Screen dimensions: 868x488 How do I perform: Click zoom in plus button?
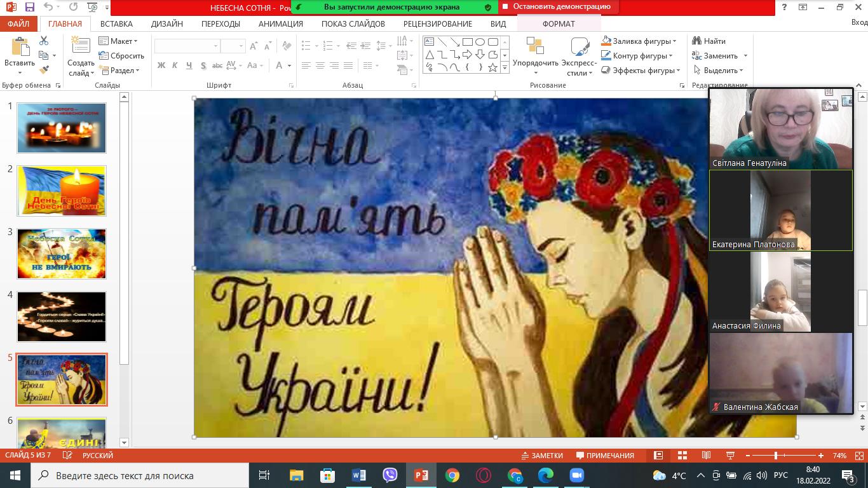821,455
